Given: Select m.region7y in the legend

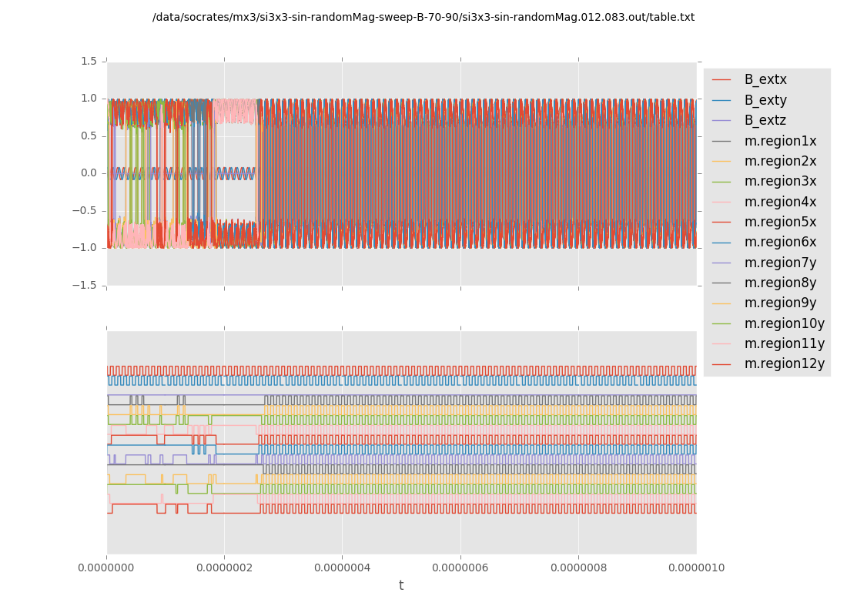Looking at the screenshot, I should click(780, 263).
